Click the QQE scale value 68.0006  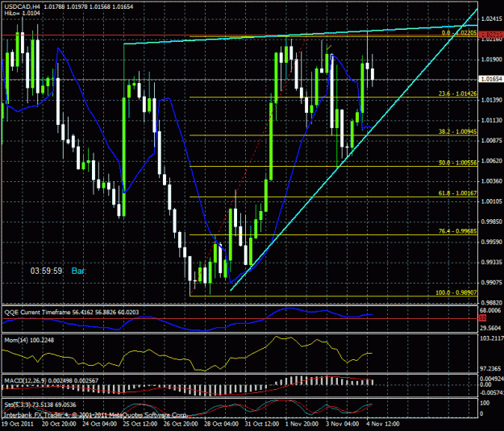coord(491,310)
